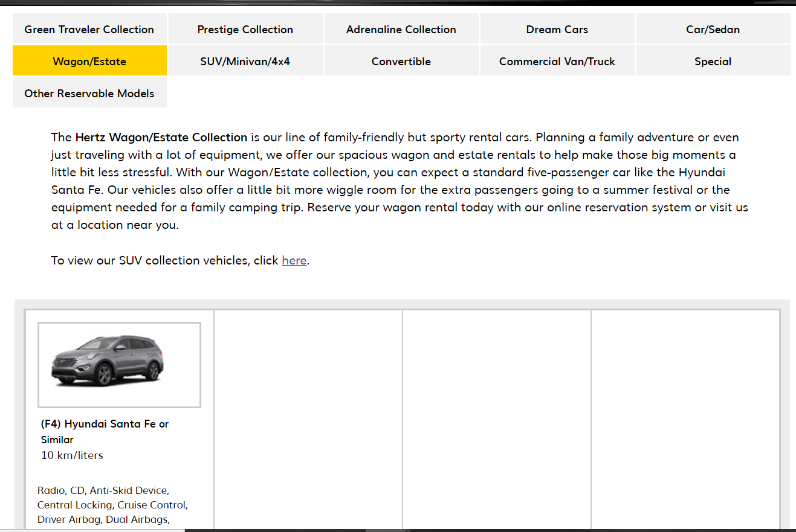Image resolution: width=796 pixels, height=532 pixels.
Task: Open the SUV/Minivan/4x4 tab
Action: [245, 61]
